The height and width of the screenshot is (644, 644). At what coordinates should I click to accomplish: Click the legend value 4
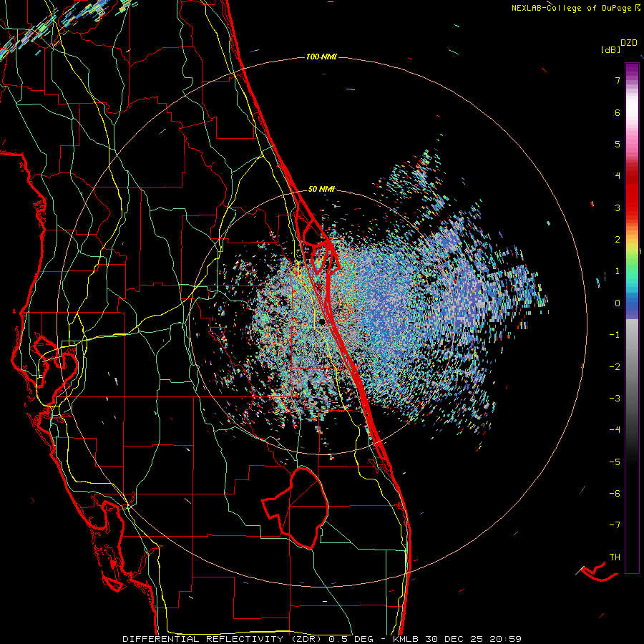coord(618,176)
